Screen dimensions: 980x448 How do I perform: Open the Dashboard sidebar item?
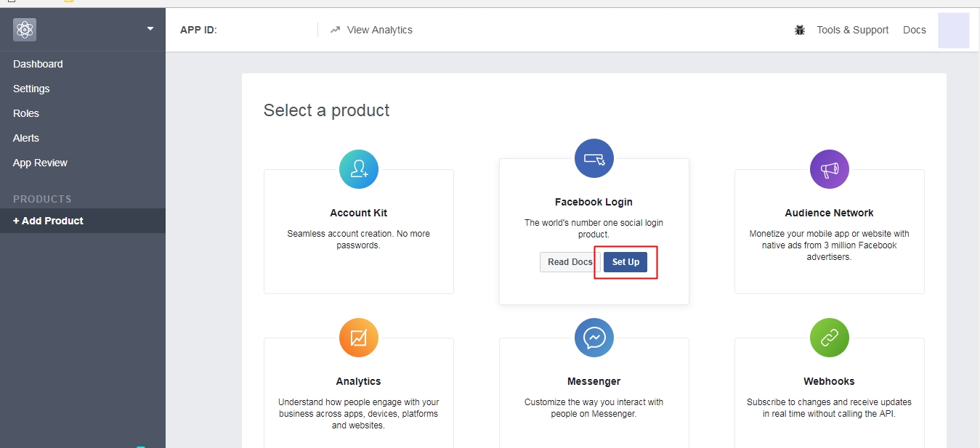click(x=38, y=64)
